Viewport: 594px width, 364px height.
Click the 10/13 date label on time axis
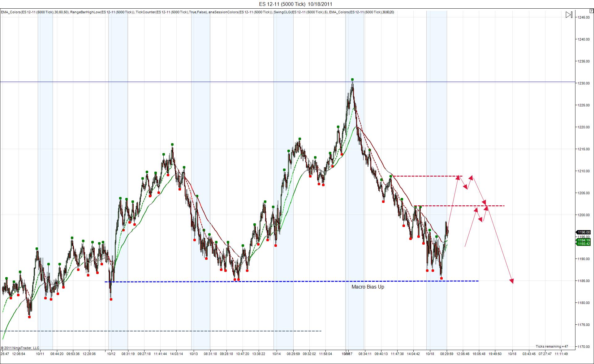[x=194, y=354]
